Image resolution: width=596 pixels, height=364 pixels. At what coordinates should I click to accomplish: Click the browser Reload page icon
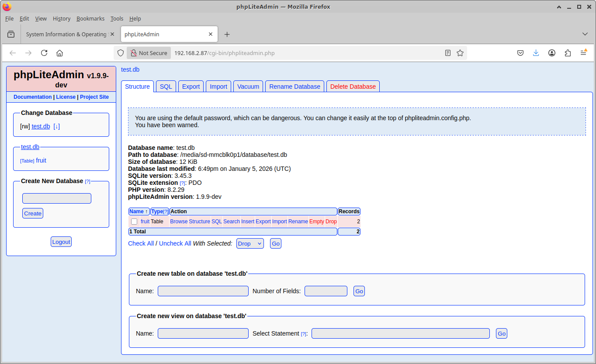coord(44,53)
